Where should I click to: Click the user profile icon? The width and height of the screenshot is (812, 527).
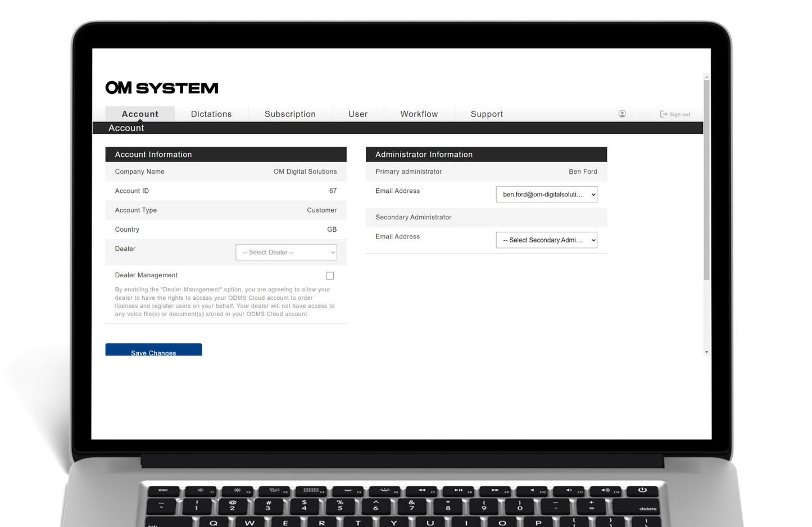pos(622,114)
